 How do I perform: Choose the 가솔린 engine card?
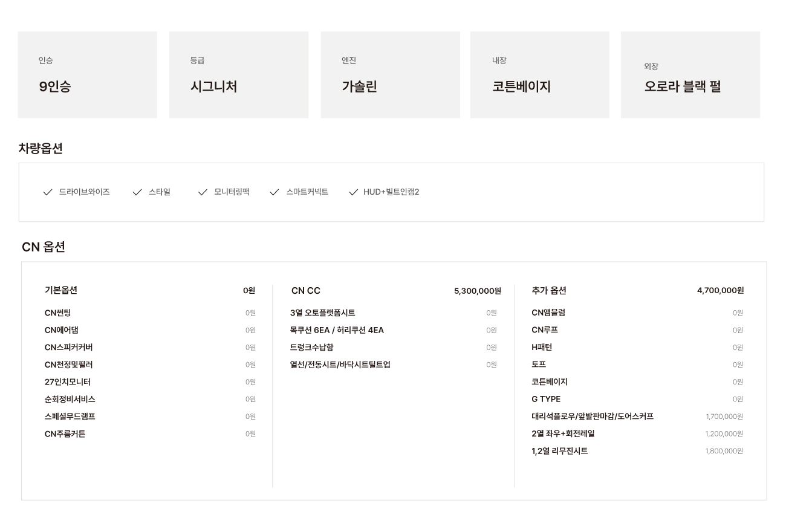pos(390,75)
